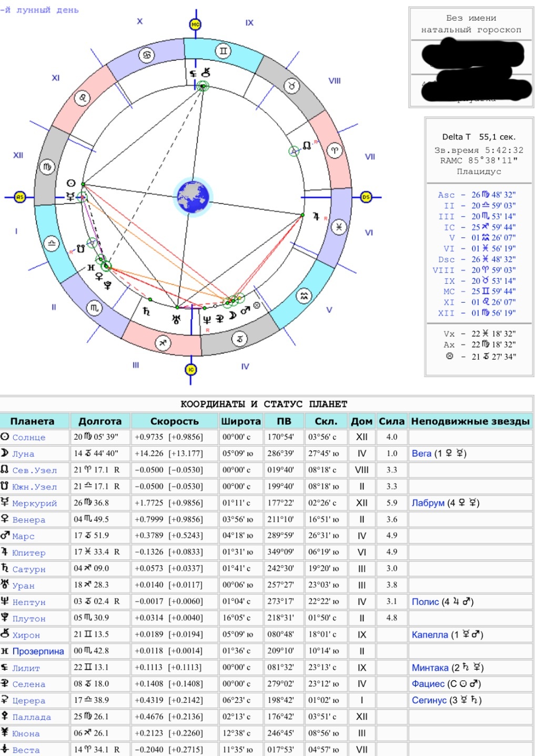Click the MC marker atop the chart
This screenshot has height=756, width=536.
(x=196, y=24)
